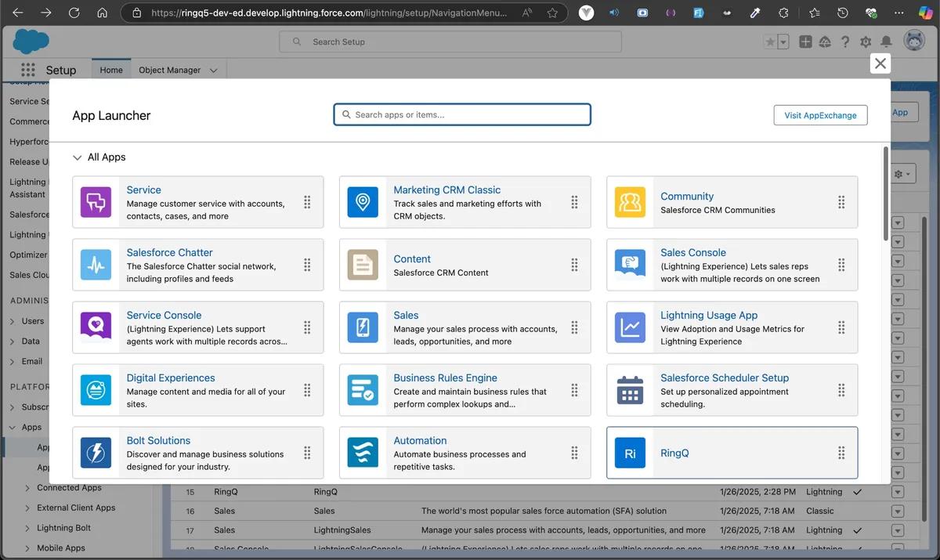Focus the Search apps or items field
Screen dimensions: 940x560
tap(462, 114)
